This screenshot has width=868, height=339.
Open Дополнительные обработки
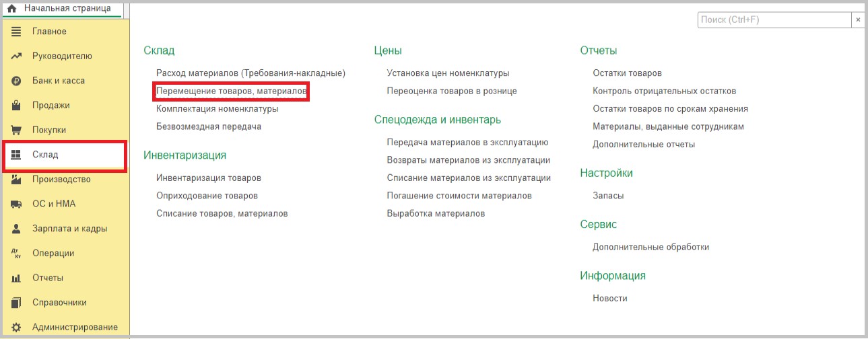tap(650, 247)
